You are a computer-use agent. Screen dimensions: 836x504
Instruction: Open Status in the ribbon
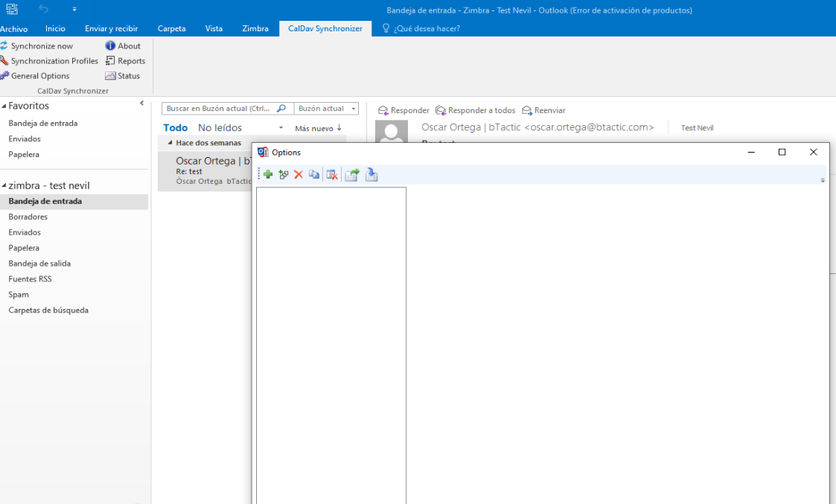tap(123, 76)
